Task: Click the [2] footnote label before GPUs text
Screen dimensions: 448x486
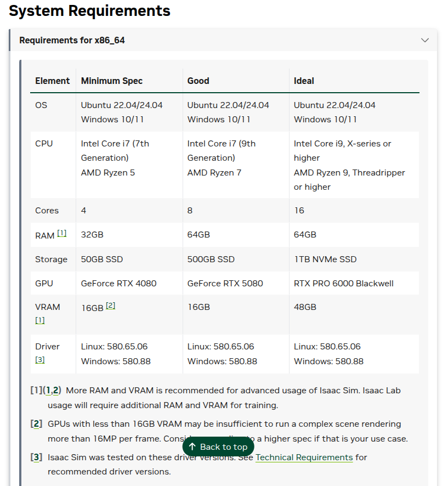Action: click(36, 423)
